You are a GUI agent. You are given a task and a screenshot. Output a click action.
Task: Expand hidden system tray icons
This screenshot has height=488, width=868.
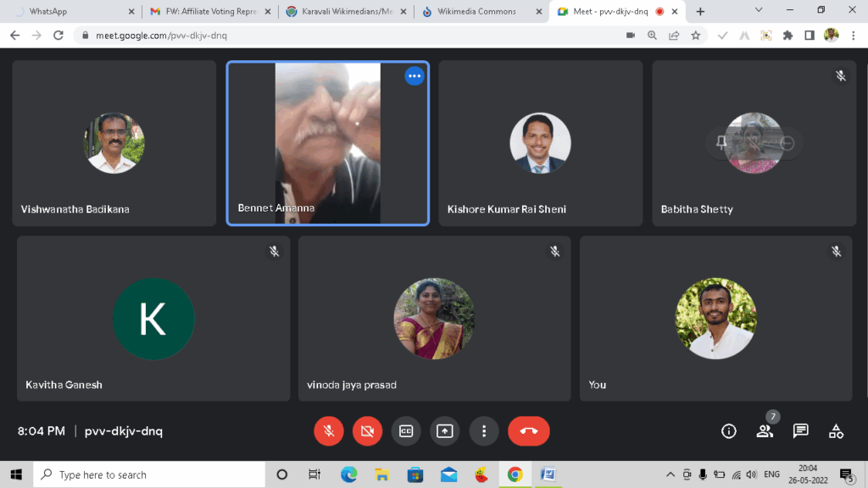click(670, 474)
